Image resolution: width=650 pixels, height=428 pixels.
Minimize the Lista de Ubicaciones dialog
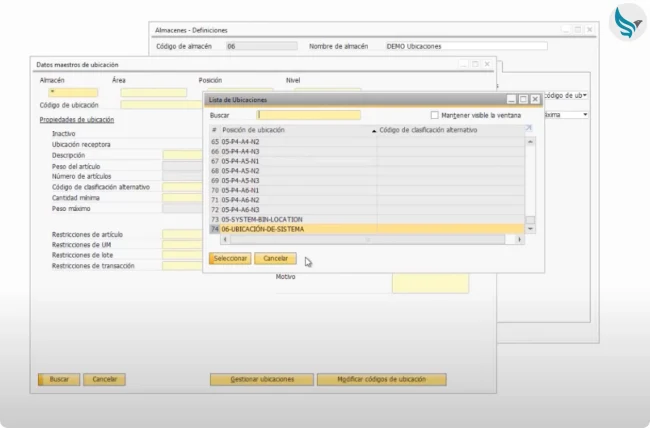pos(511,100)
